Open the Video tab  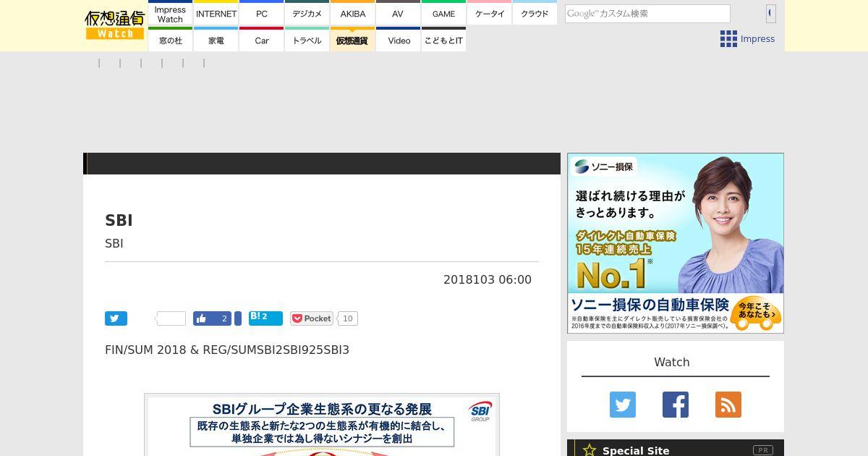point(398,40)
